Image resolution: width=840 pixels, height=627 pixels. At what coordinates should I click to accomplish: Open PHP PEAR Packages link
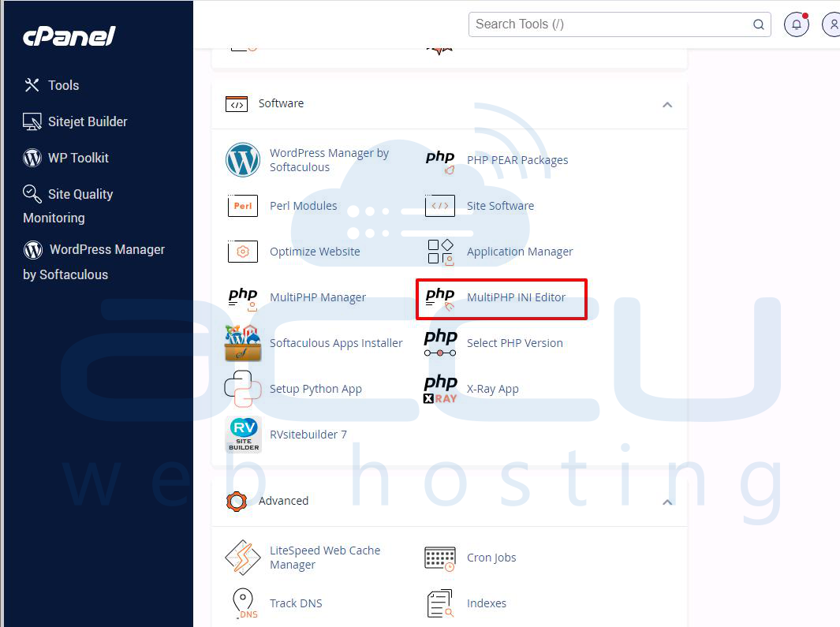517,160
